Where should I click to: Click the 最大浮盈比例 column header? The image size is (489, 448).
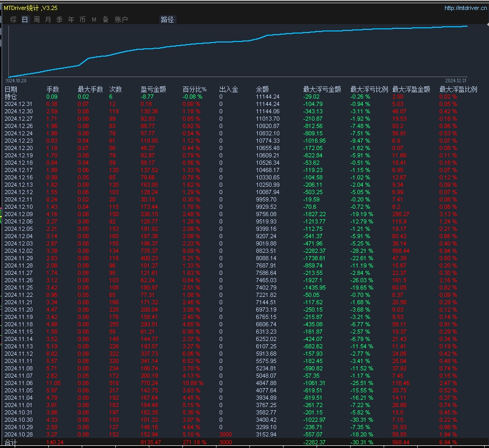pos(458,89)
